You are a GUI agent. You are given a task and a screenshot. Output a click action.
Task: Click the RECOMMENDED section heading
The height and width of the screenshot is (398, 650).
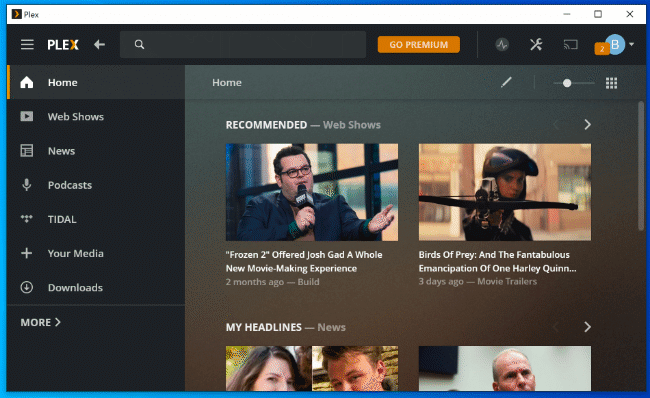coord(266,125)
